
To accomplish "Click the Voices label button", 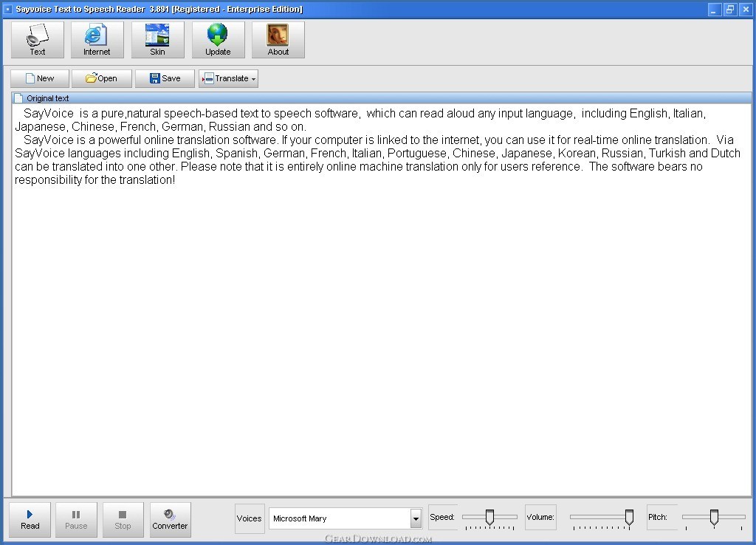I will click(250, 518).
